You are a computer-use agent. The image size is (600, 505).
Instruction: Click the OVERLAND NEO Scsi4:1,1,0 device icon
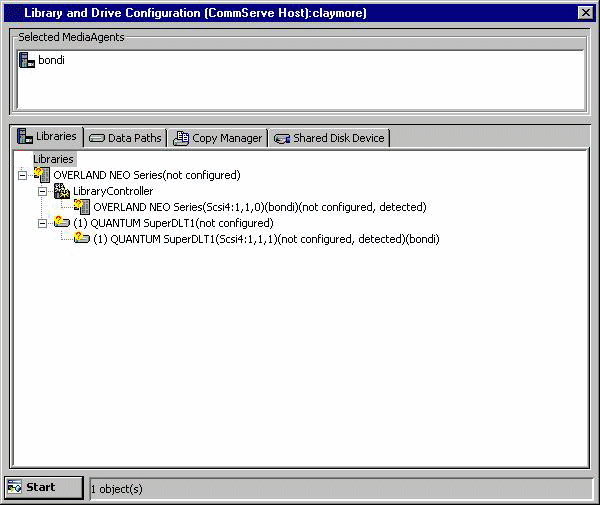82,207
